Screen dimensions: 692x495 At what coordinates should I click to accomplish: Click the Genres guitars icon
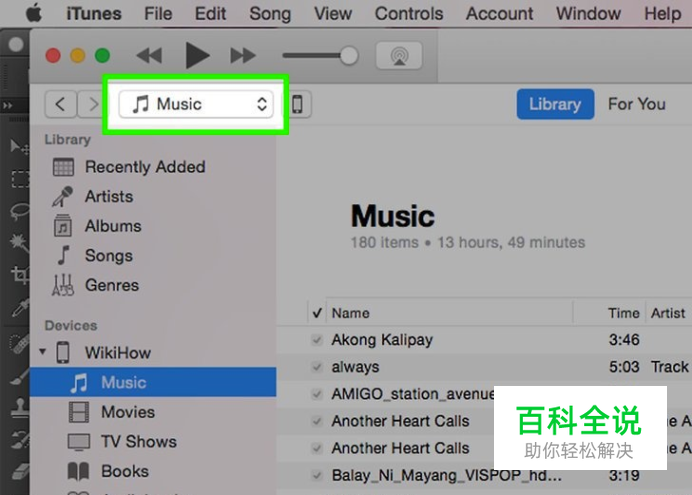pyautogui.click(x=63, y=285)
